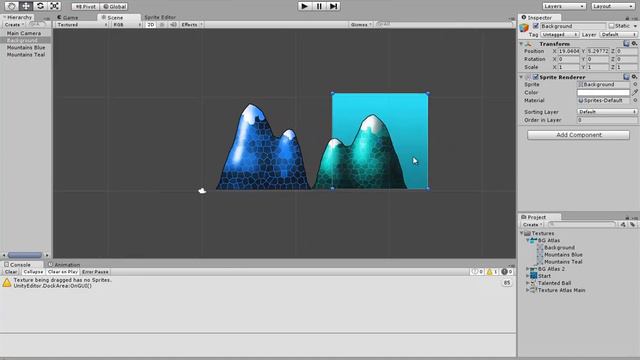
Task: Switch to the Game tab
Action: pos(68,18)
